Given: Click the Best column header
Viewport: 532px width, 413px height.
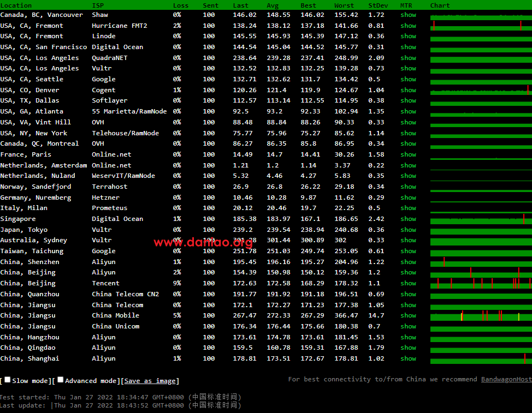Looking at the screenshot, I should pos(308,5).
